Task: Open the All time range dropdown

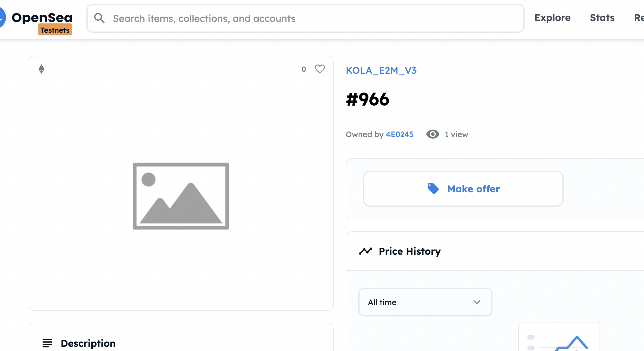Action: 425,302
